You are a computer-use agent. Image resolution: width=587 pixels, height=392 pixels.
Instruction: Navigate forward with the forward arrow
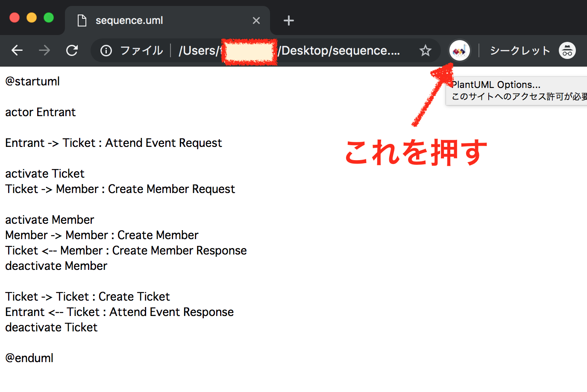[44, 50]
